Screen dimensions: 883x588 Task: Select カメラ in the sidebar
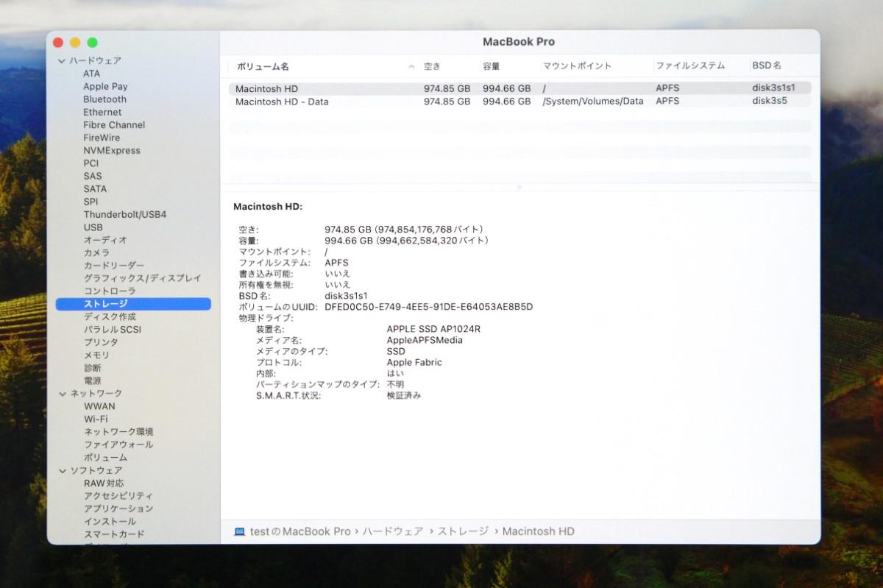96,252
